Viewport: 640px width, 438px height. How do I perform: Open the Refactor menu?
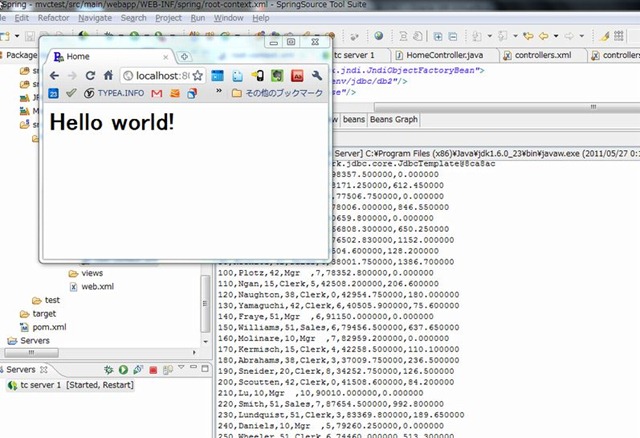pyautogui.click(x=53, y=18)
